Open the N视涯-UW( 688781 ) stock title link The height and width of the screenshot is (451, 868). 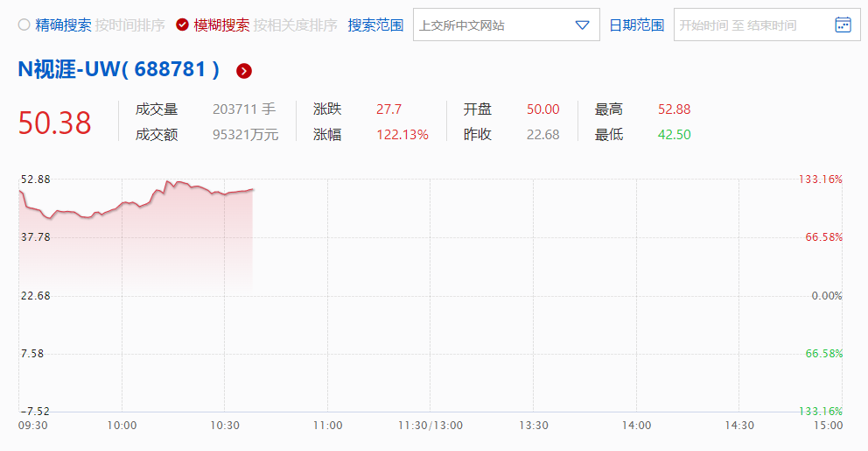(x=119, y=70)
